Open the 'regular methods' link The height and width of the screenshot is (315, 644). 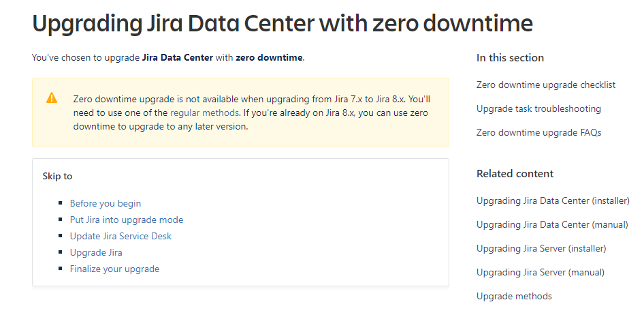coord(204,112)
